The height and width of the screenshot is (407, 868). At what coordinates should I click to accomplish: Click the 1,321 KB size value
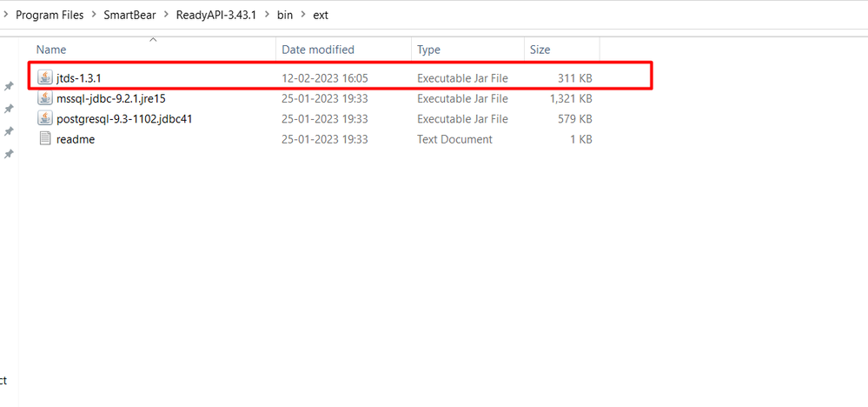(x=571, y=99)
